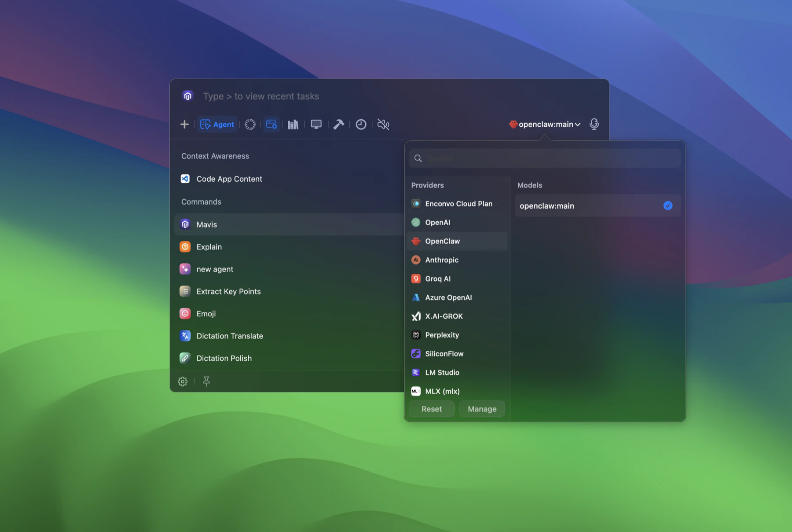Screen dimensions: 792x532
Task: Click the microphone dictation icon
Action: click(x=594, y=124)
